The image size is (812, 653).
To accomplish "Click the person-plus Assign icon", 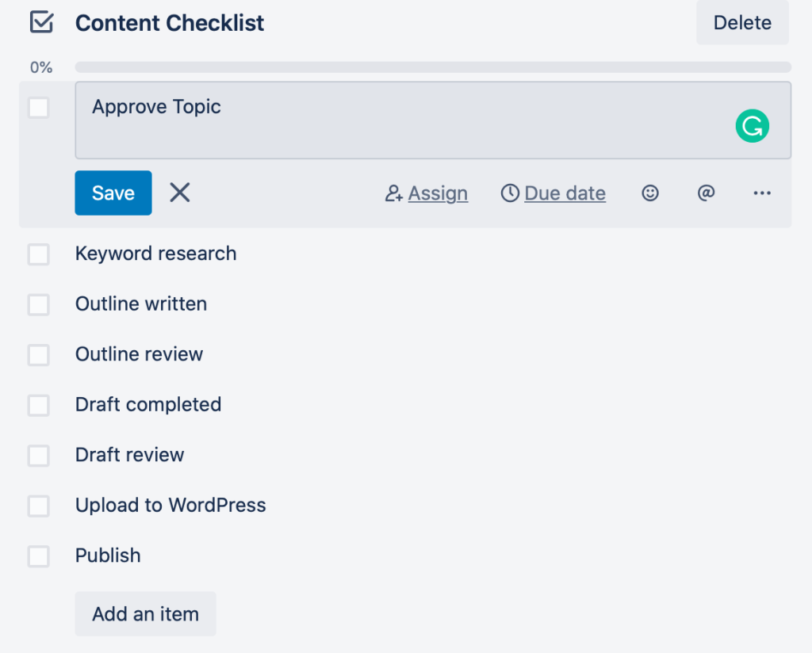I will 394,193.
